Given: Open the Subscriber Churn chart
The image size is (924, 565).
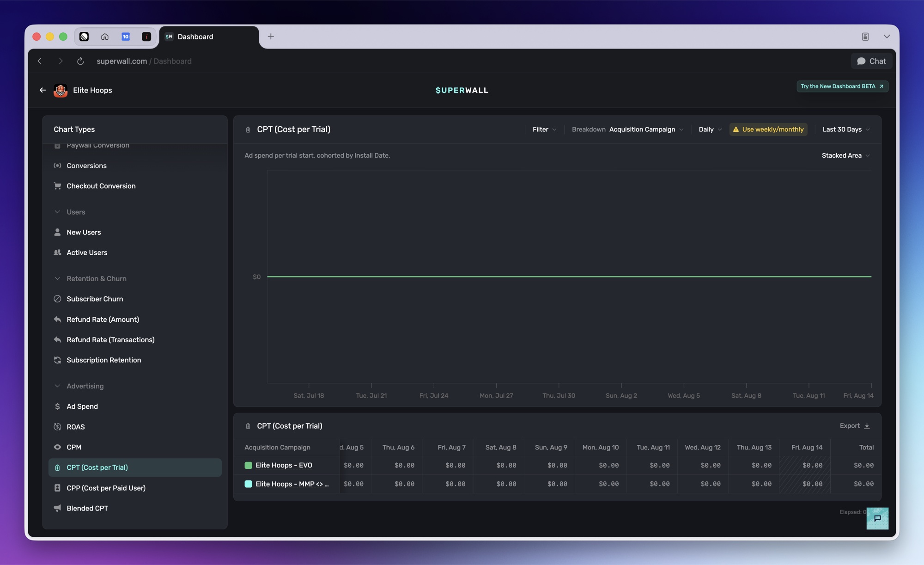Looking at the screenshot, I should coord(95,299).
